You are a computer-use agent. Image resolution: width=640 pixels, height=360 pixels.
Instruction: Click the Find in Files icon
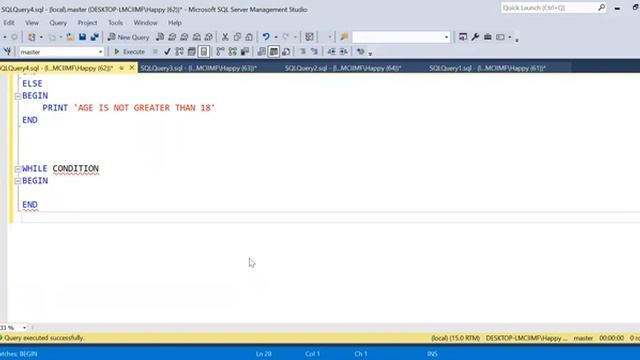344,37
